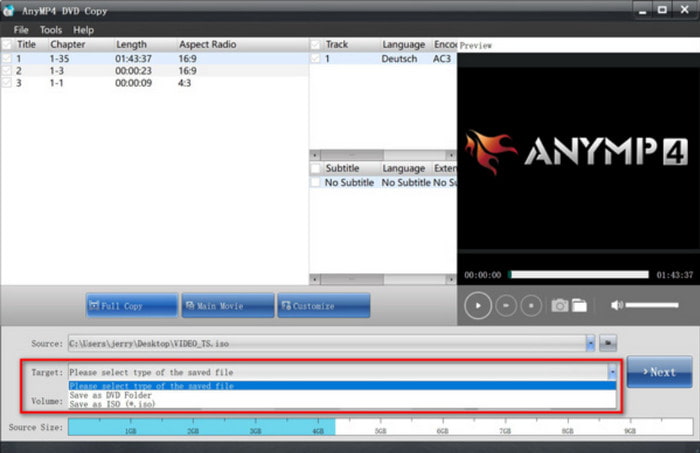Screen dimensions: 700x453
Task: Open the Source path dropdown arrow
Action: [x=591, y=343]
